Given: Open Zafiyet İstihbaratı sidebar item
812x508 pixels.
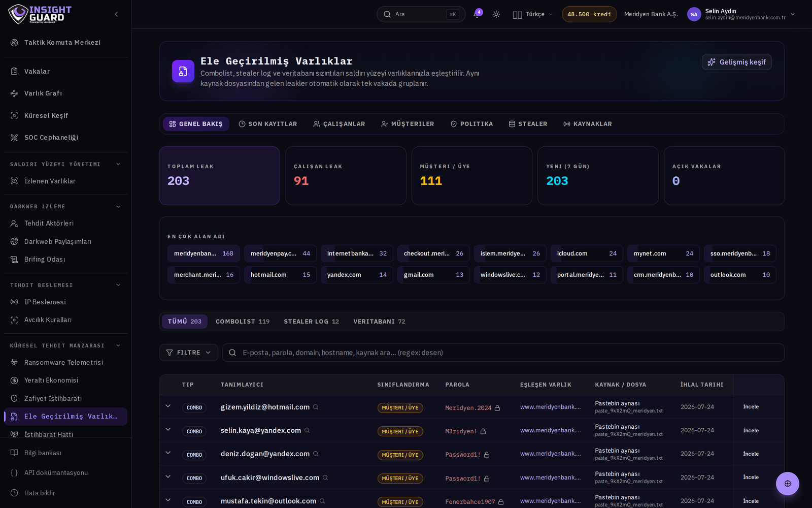Looking at the screenshot, I should [65, 399].
